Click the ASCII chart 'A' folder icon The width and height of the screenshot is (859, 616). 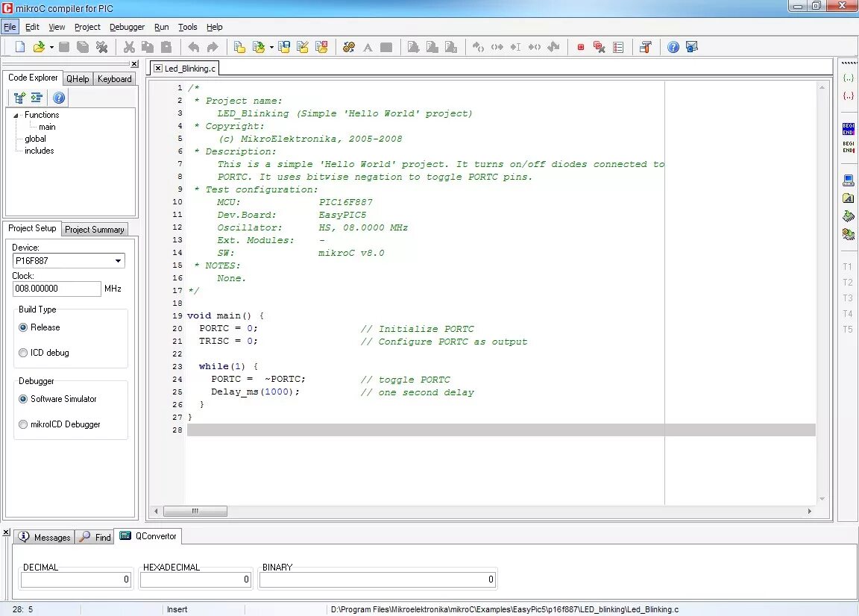tap(848, 198)
